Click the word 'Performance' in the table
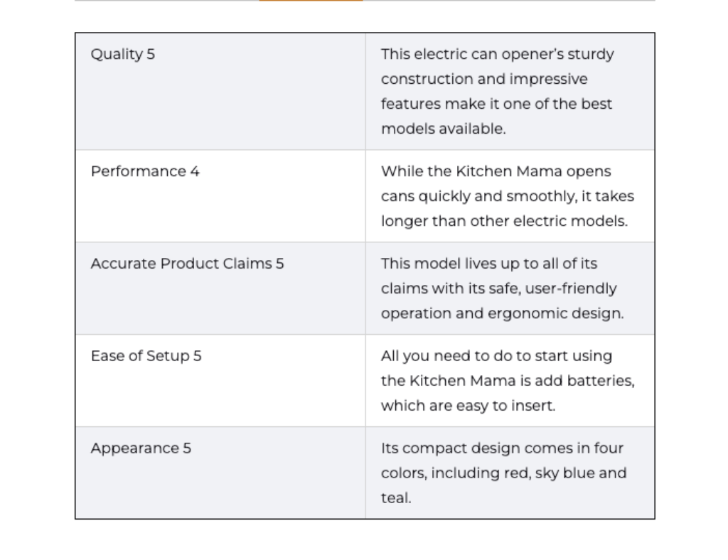728x560 pixels. tap(139, 171)
